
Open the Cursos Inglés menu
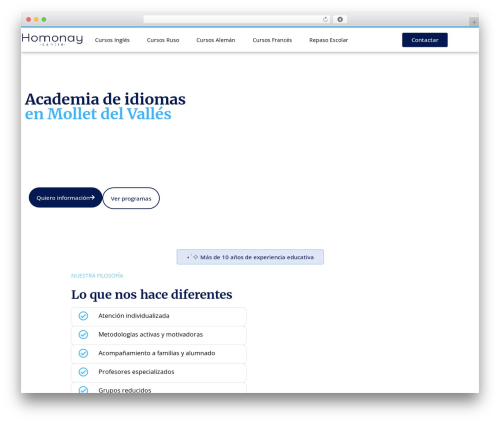tap(112, 40)
